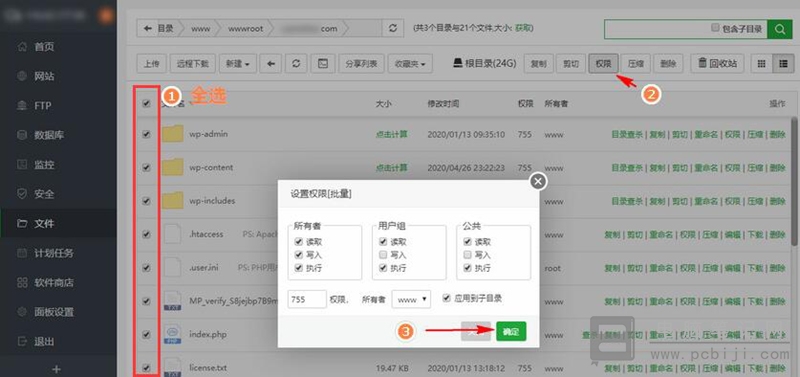
Task: Click 剪切 in top toolbar
Action: [570, 64]
